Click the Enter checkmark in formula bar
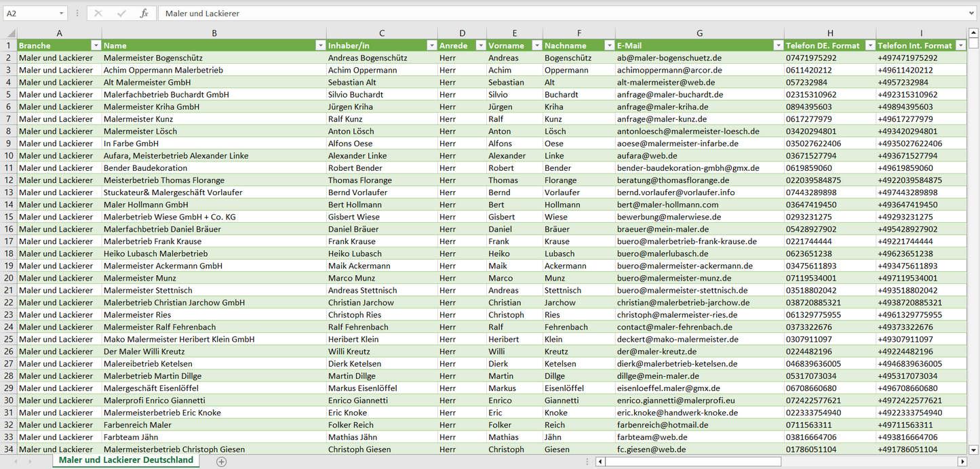The height and width of the screenshot is (469, 980). tap(121, 14)
